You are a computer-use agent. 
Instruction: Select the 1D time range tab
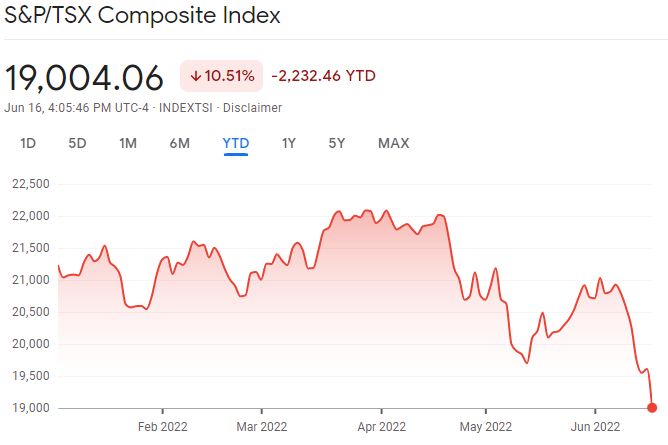(28, 143)
